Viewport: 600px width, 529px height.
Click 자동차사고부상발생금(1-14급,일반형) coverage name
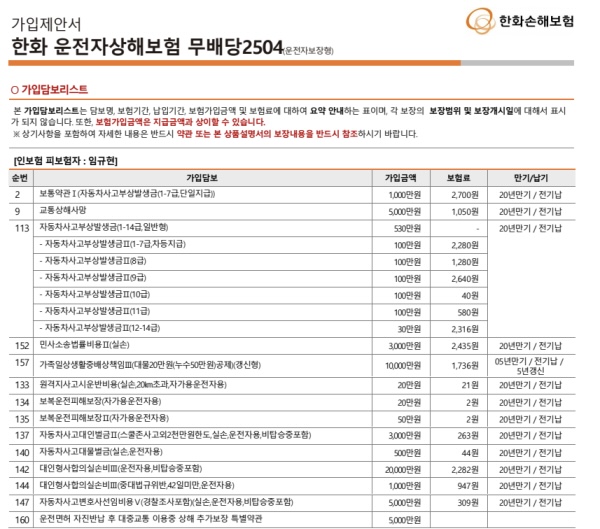click(104, 227)
